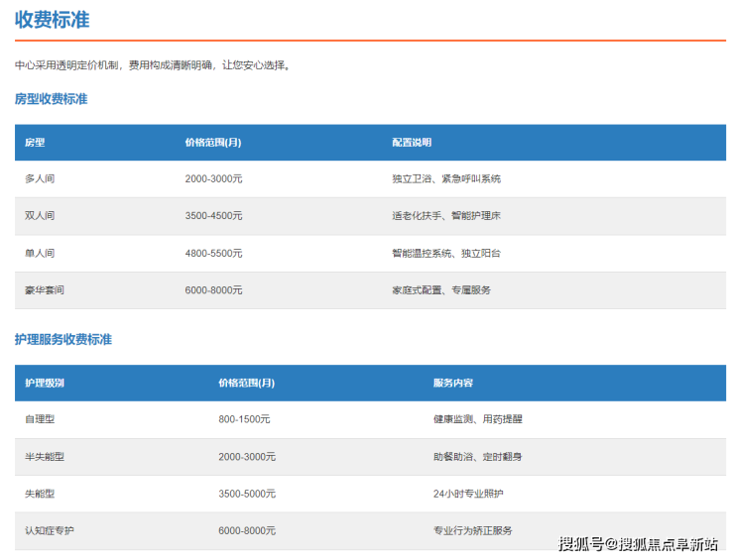Select the 护理服务收费标准 section title
The image size is (734, 560).
[62, 339]
